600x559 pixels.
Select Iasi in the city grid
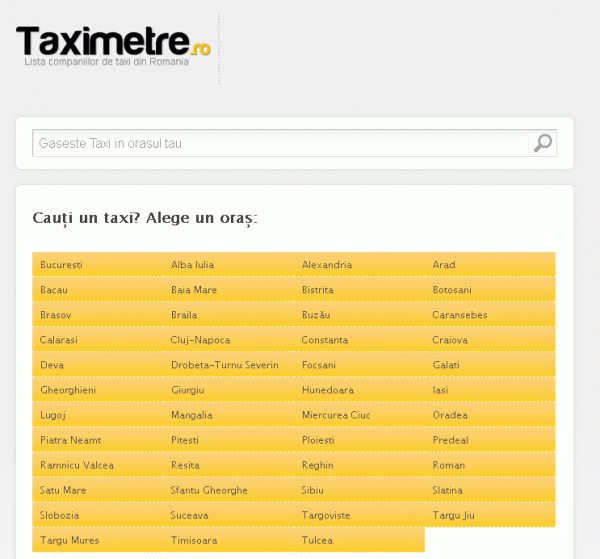click(x=441, y=390)
